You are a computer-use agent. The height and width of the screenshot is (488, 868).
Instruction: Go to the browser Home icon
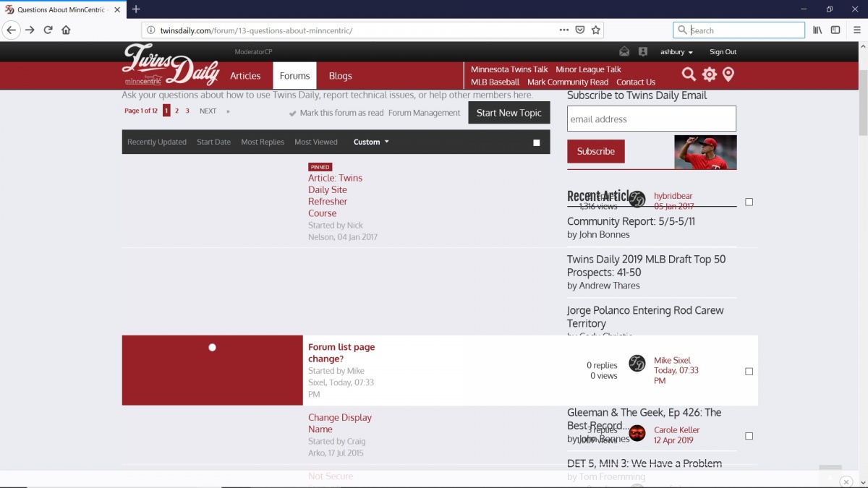pyautogui.click(x=66, y=30)
